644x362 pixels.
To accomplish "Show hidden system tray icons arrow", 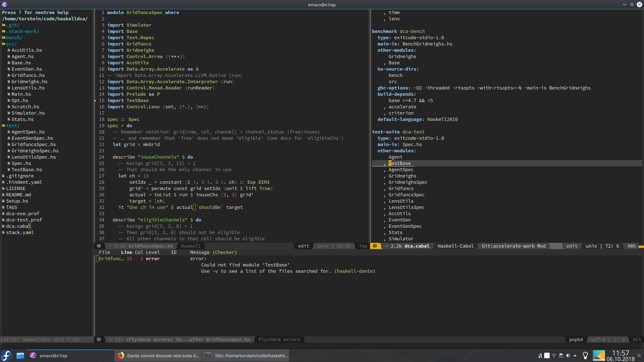I will [575, 355].
